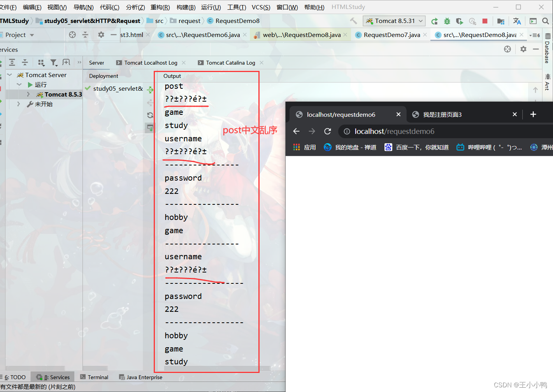This screenshot has height=392, width=553.
Task: Open the Java Enterprise tool window
Action: point(140,377)
